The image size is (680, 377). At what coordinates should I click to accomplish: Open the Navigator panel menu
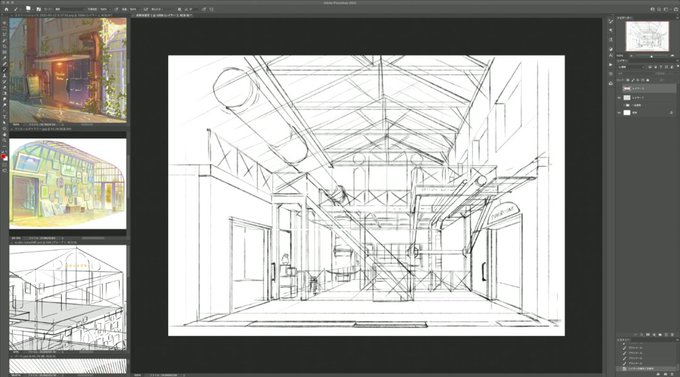pyautogui.click(x=677, y=18)
